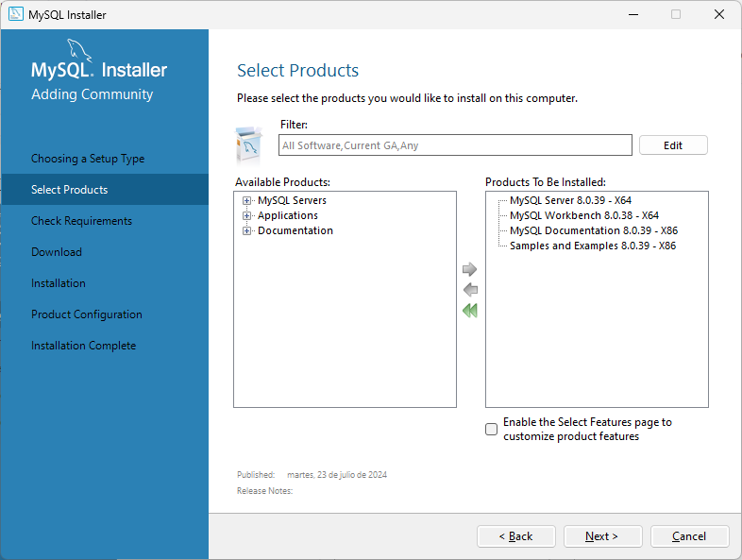Expand the Applications tree node
This screenshot has height=560, width=742.
click(246, 216)
